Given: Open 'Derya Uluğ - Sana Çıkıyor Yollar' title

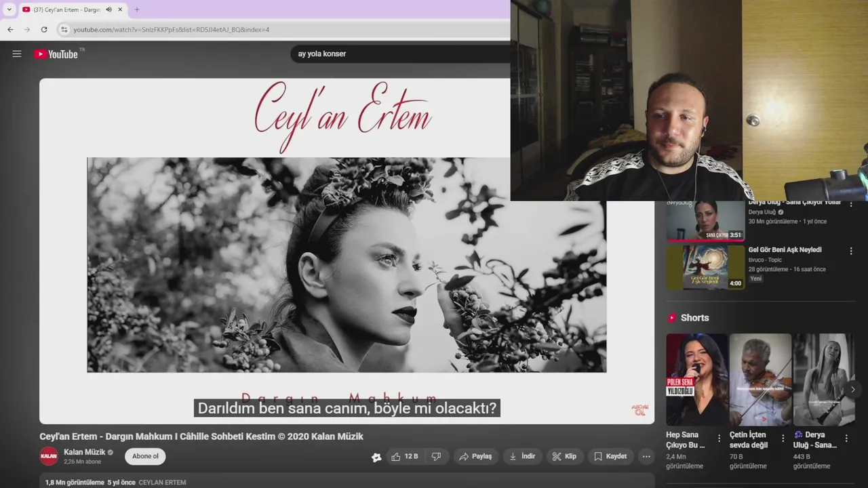Looking at the screenshot, I should (x=794, y=202).
